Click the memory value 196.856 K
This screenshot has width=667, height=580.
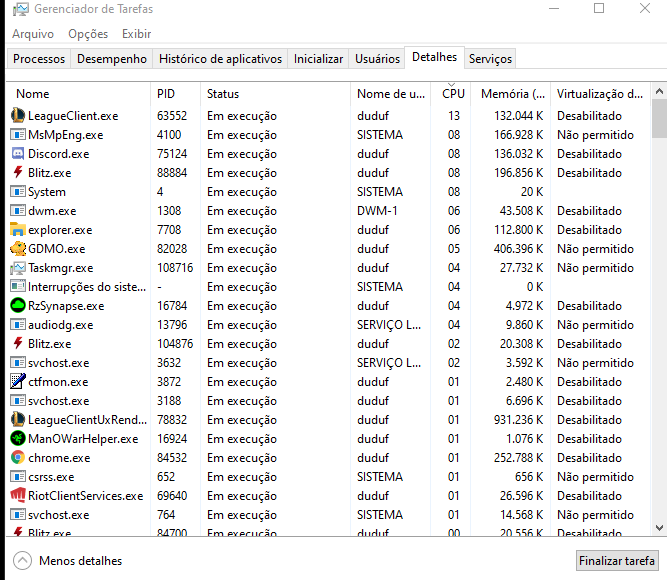point(518,173)
